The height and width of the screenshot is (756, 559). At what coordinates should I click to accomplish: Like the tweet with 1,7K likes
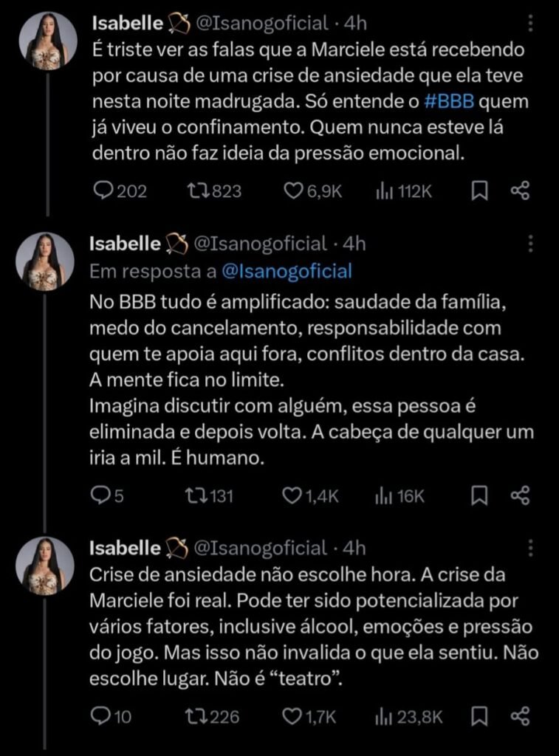point(294,715)
